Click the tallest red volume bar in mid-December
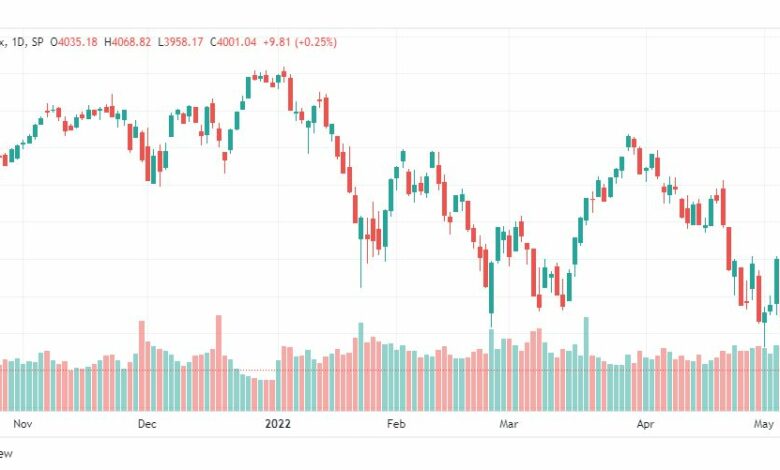 (218, 363)
